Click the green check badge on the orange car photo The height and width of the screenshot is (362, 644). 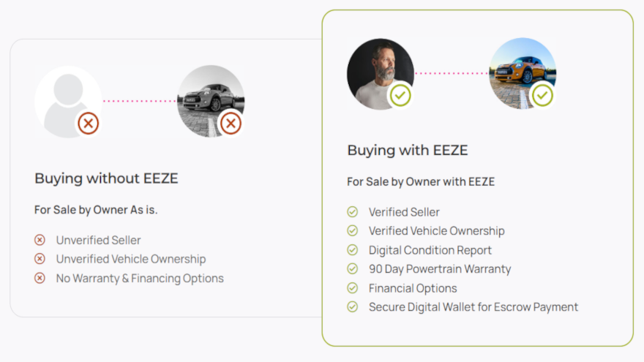click(542, 95)
